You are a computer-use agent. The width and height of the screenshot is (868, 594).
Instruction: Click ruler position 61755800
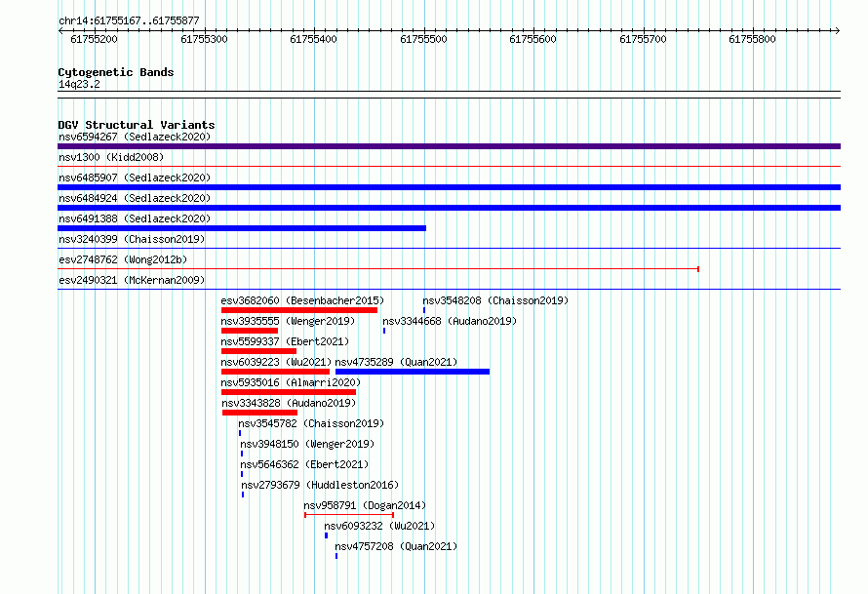pyautogui.click(x=752, y=39)
